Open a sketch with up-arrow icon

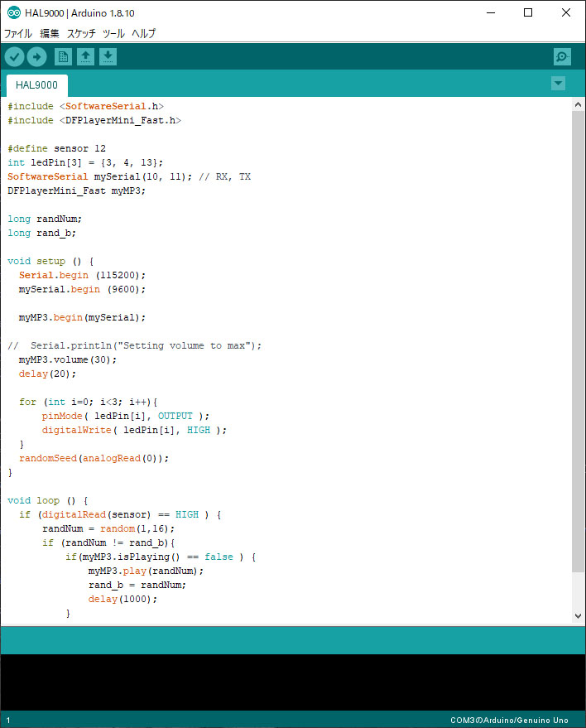(x=85, y=56)
